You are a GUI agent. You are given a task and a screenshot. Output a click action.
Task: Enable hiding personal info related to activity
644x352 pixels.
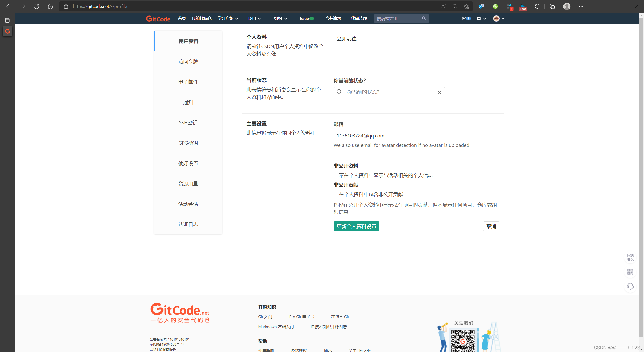[x=335, y=175]
